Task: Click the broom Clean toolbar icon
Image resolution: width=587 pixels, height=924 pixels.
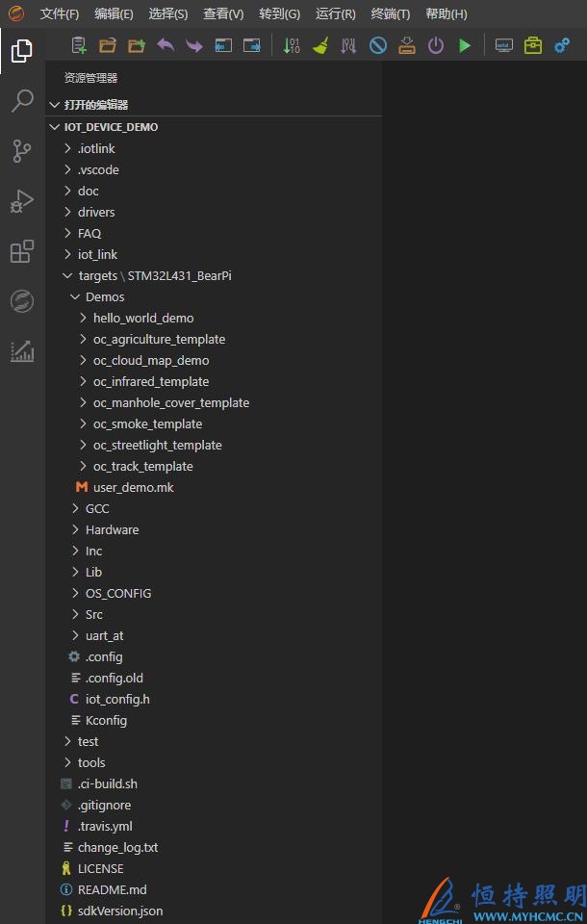Action: (320, 45)
